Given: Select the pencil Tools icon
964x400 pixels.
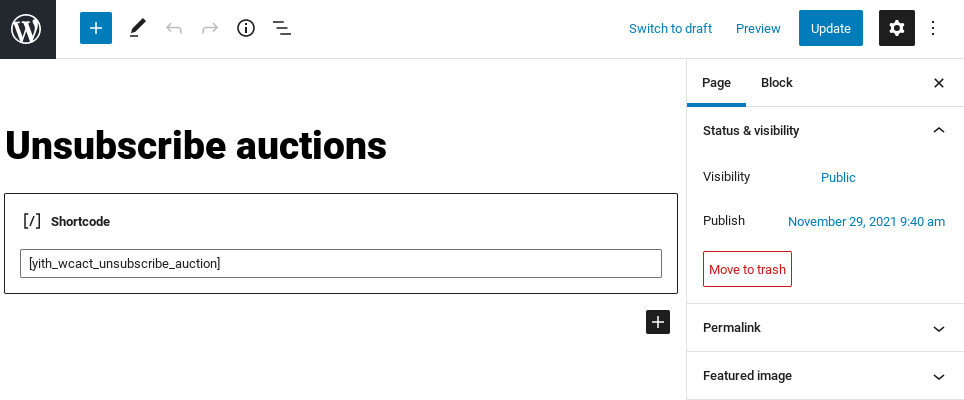Looking at the screenshot, I should (138, 28).
